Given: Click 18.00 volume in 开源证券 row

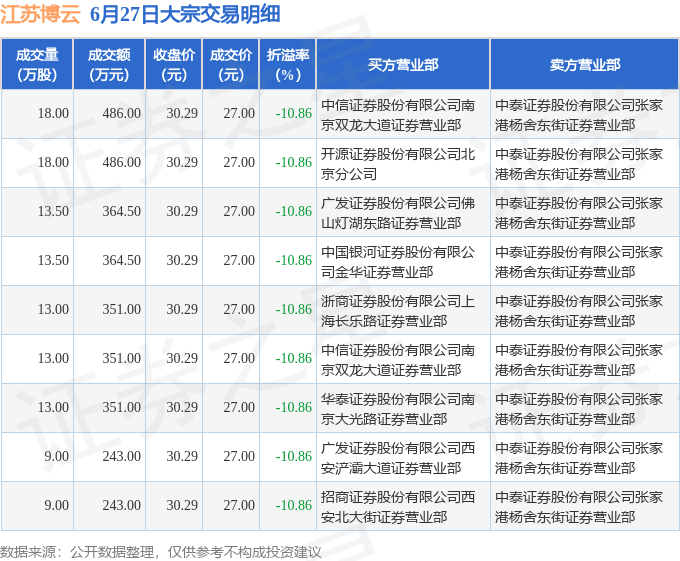Looking at the screenshot, I should point(53,163).
